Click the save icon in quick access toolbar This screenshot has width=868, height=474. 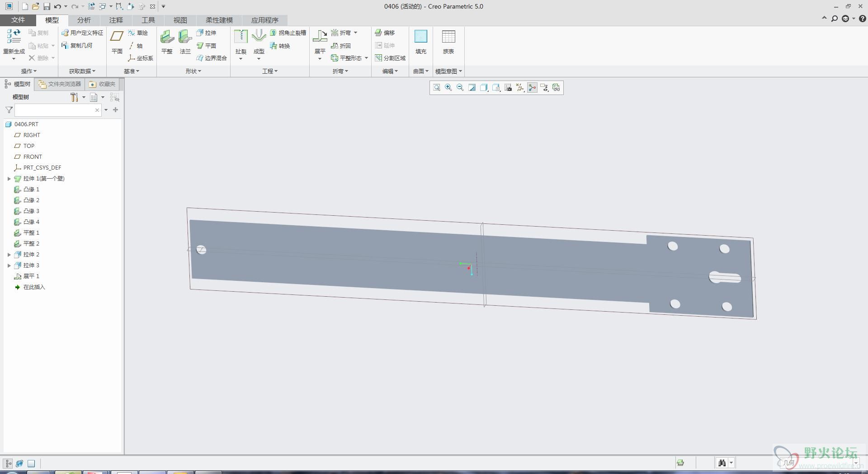[x=47, y=6]
